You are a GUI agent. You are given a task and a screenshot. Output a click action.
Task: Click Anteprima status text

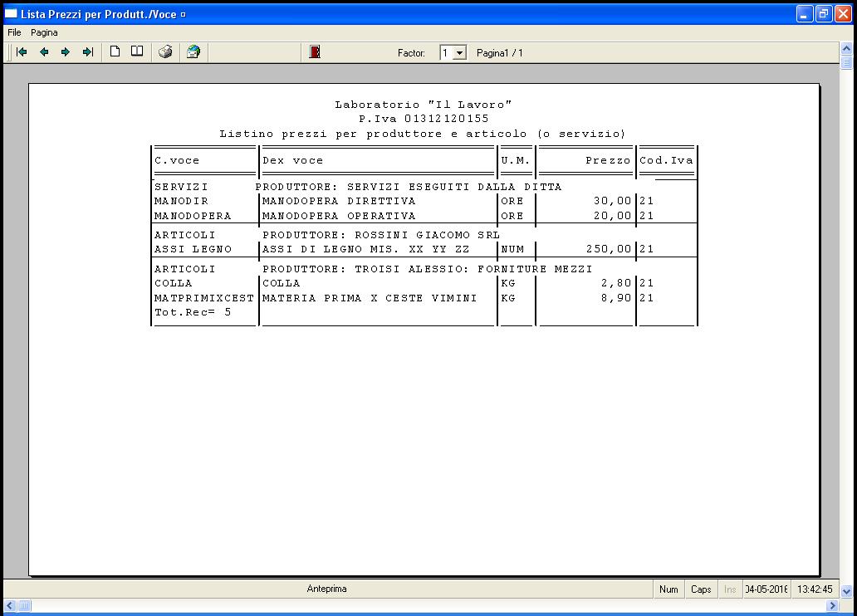click(327, 589)
